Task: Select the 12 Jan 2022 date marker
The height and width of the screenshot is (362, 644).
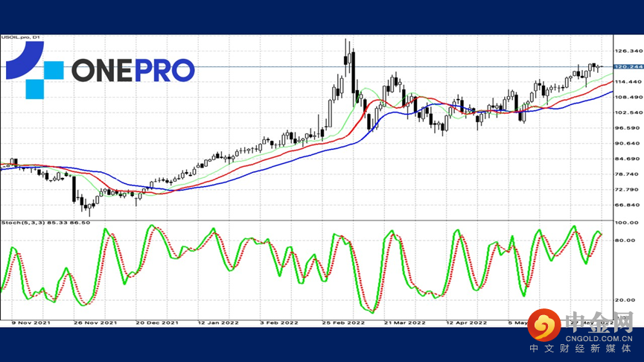Action: (x=217, y=323)
